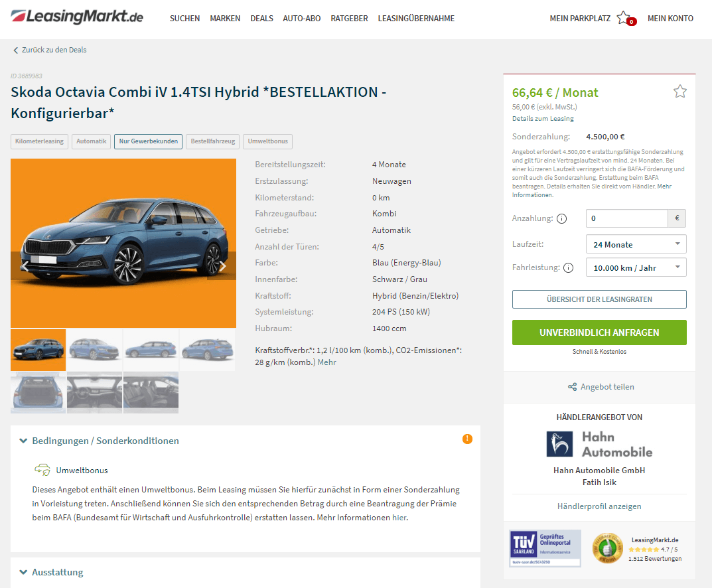Select the third thumbnail, side view
Screen dimensions: 712x588
(x=151, y=350)
